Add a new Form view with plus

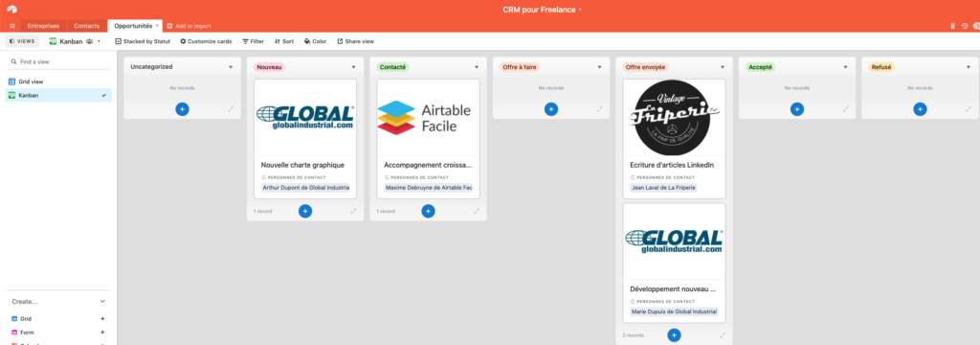click(102, 333)
